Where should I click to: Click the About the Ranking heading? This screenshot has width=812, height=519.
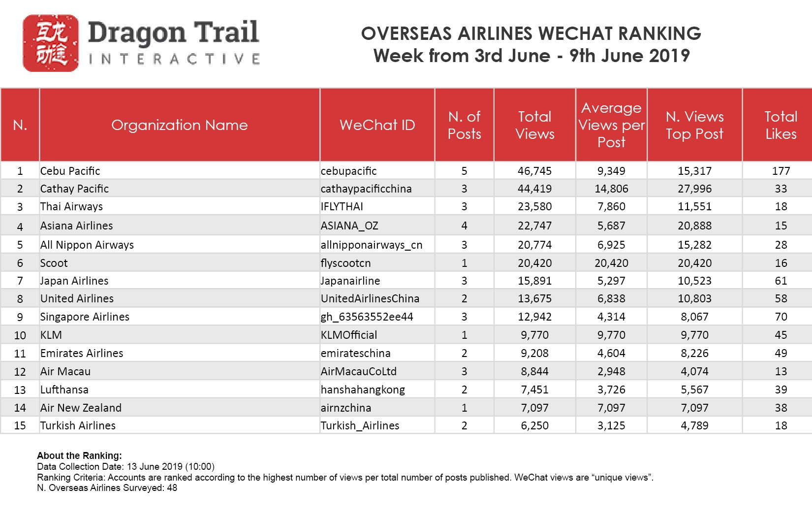point(79,455)
